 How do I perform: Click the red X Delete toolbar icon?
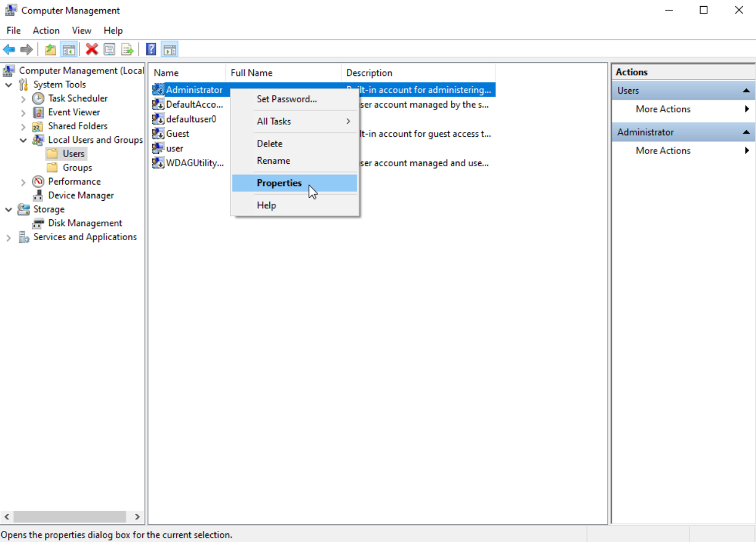(92, 49)
